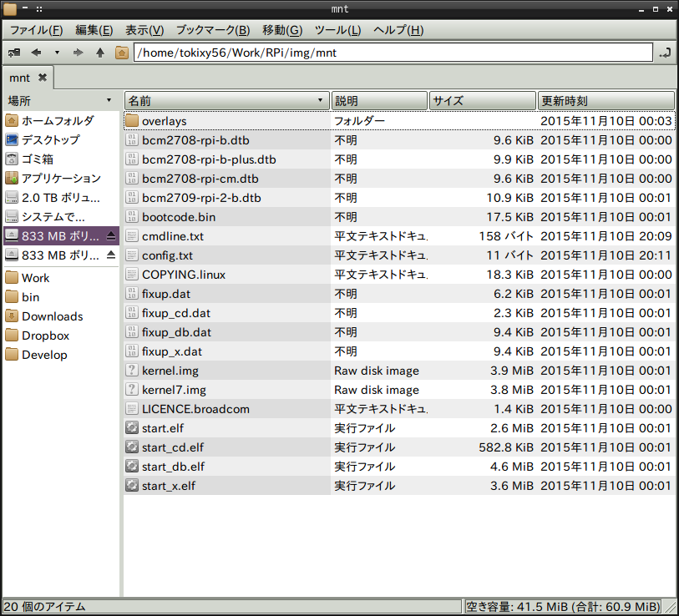Screen dimensions: 679x616
Task: Select fixup_db.dat file icon
Action: click(132, 332)
